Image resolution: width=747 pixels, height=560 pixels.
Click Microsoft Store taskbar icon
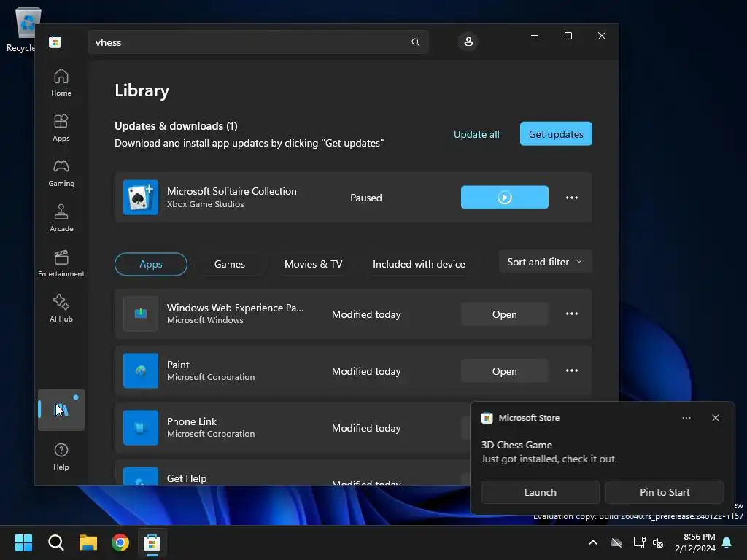(x=152, y=542)
